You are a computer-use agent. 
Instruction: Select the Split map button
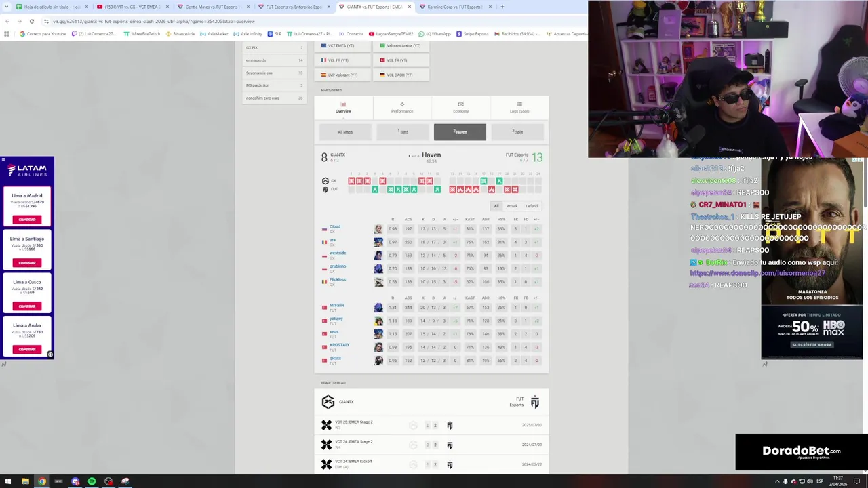pyautogui.click(x=517, y=132)
